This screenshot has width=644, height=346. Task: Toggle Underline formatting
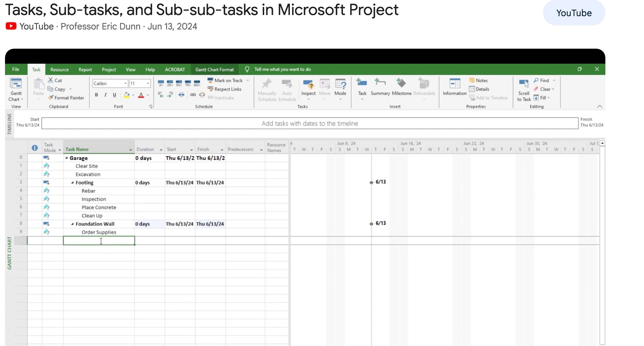(115, 95)
